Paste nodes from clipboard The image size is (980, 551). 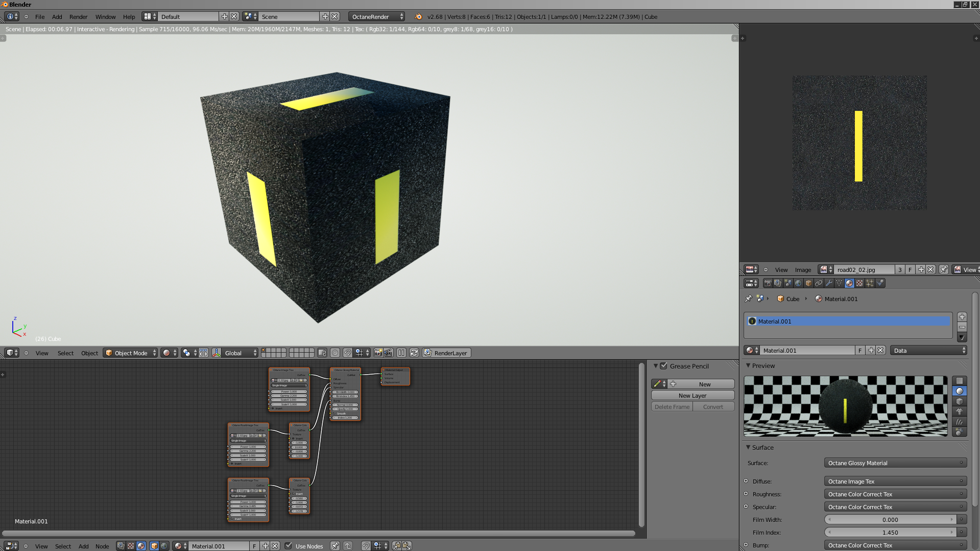point(407,546)
